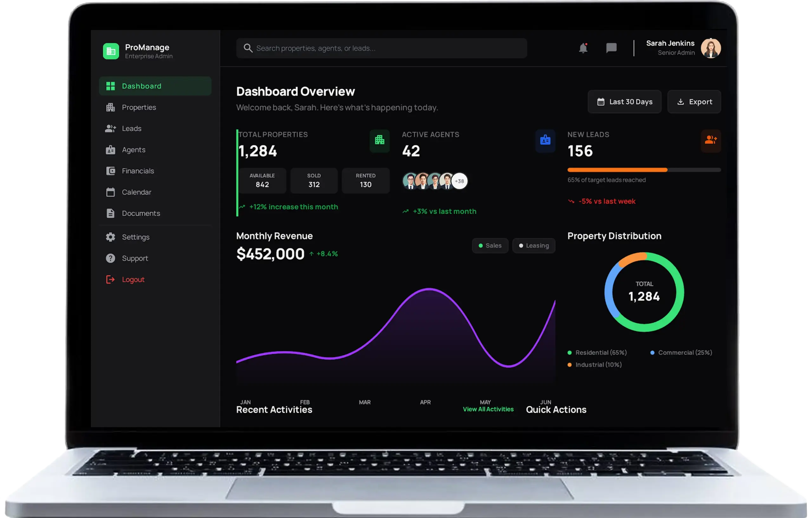Click the Export button
Screen dimensions: 812x518
[694, 102]
